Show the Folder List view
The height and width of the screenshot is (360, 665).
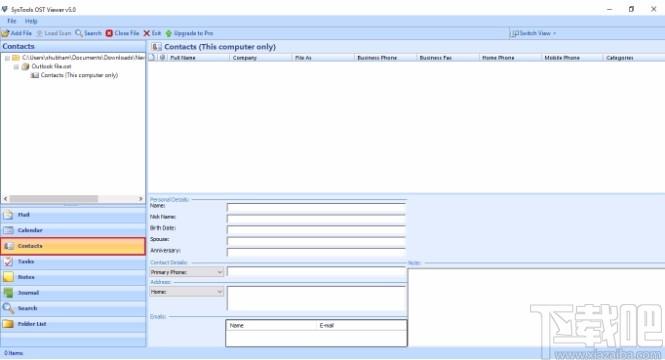point(73,324)
